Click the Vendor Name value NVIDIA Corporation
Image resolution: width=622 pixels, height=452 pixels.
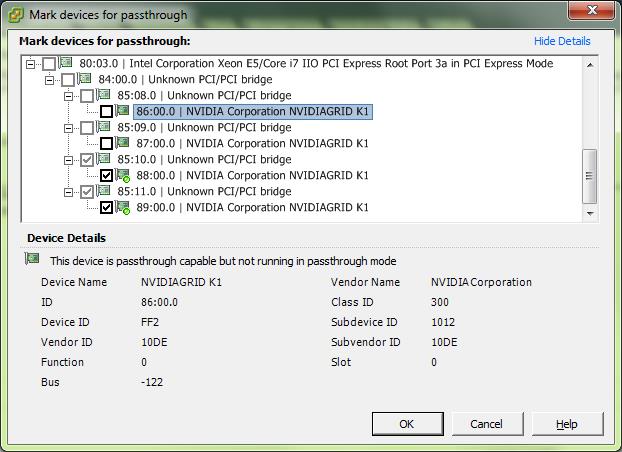point(482,282)
